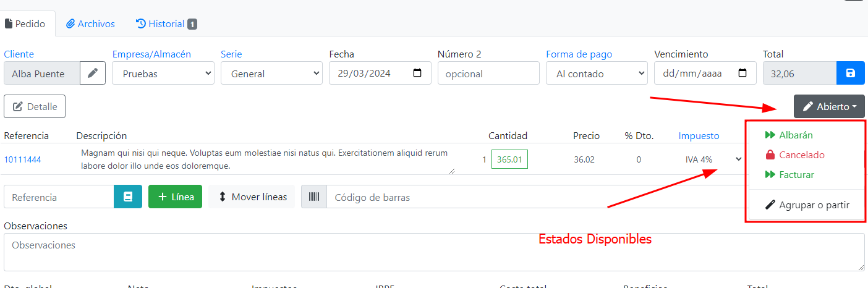Open product reference 10111444 link
Image resolution: width=868 pixels, height=288 pixels.
22,159
